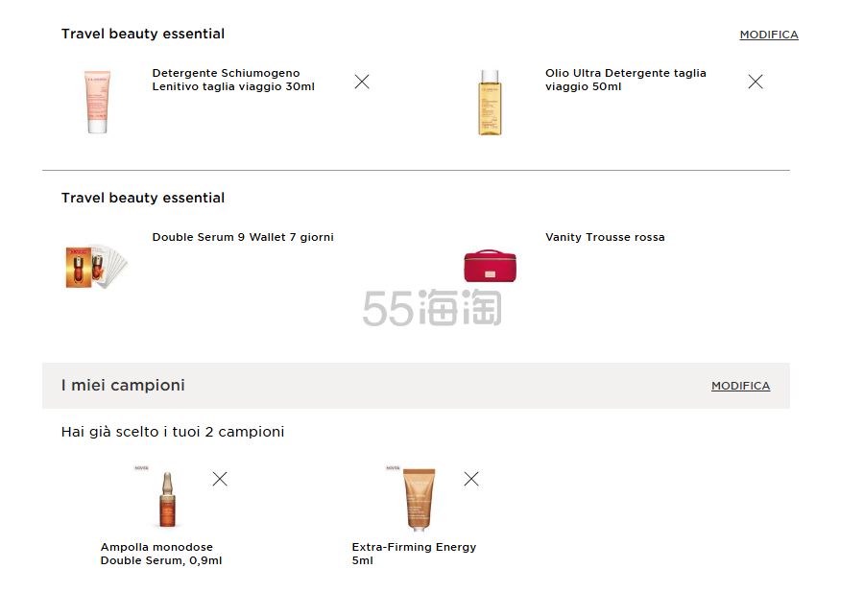This screenshot has height=616, width=864.
Task: Click the red Vanity Trousse image
Action: tap(490, 266)
